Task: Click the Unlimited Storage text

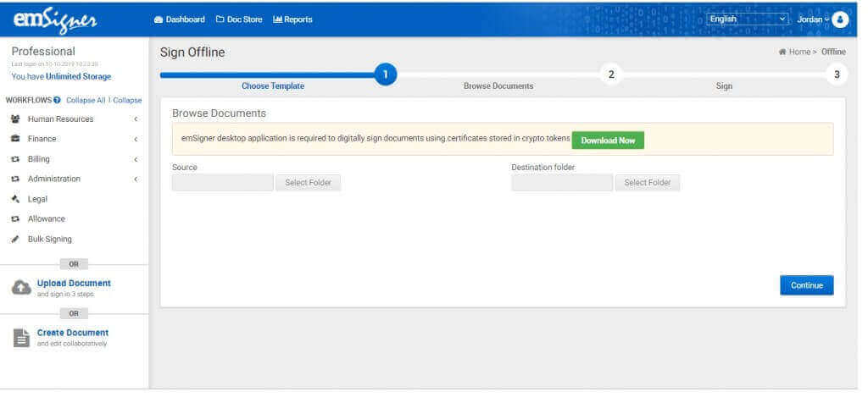Action: 79,77
